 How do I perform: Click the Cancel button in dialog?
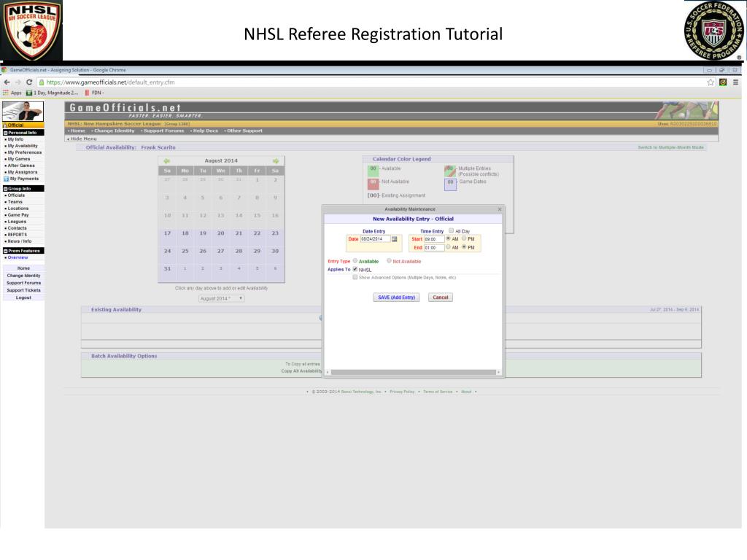point(441,297)
